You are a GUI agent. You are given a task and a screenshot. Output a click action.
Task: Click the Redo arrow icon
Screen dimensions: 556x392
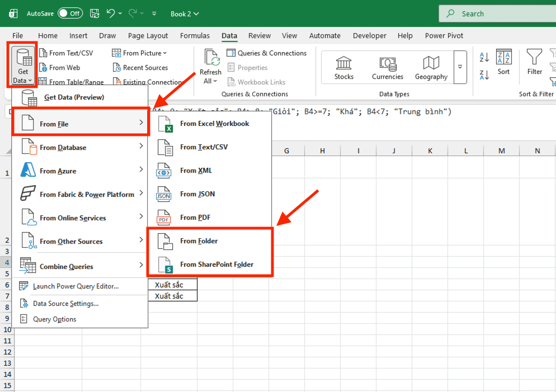click(x=133, y=13)
